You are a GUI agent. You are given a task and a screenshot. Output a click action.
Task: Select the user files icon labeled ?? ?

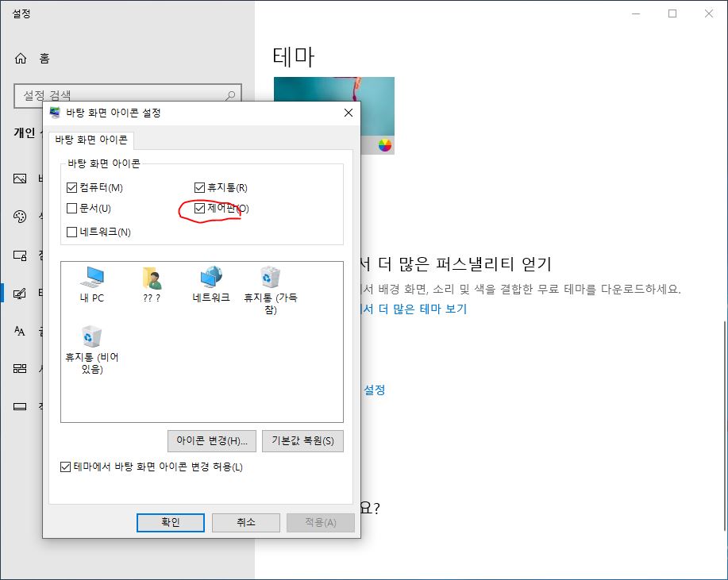[152, 284]
